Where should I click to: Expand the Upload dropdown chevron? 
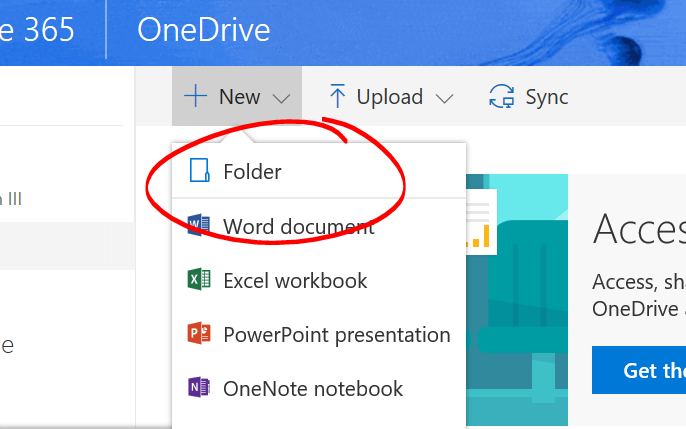[445, 98]
